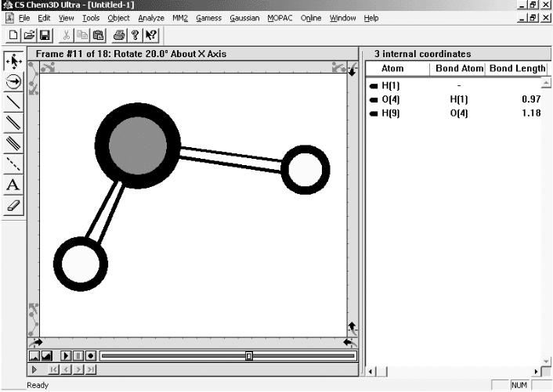Click the Y-axis rotation arrow, bottom right
This screenshot has width=553, height=392.
point(350,342)
